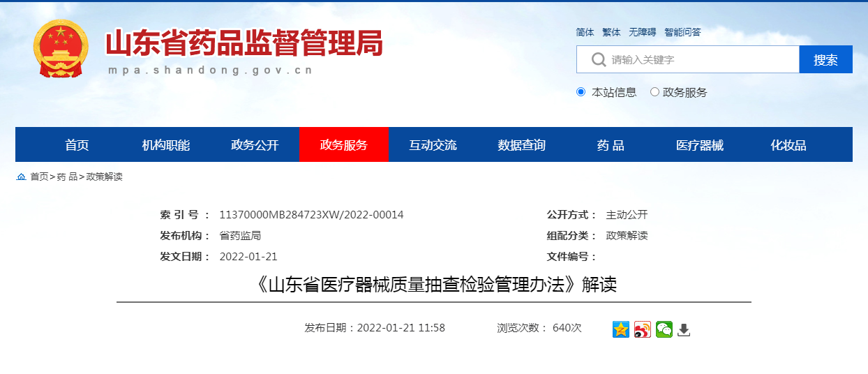
Task: Click the breadcrumb home icon
Action: (21, 177)
